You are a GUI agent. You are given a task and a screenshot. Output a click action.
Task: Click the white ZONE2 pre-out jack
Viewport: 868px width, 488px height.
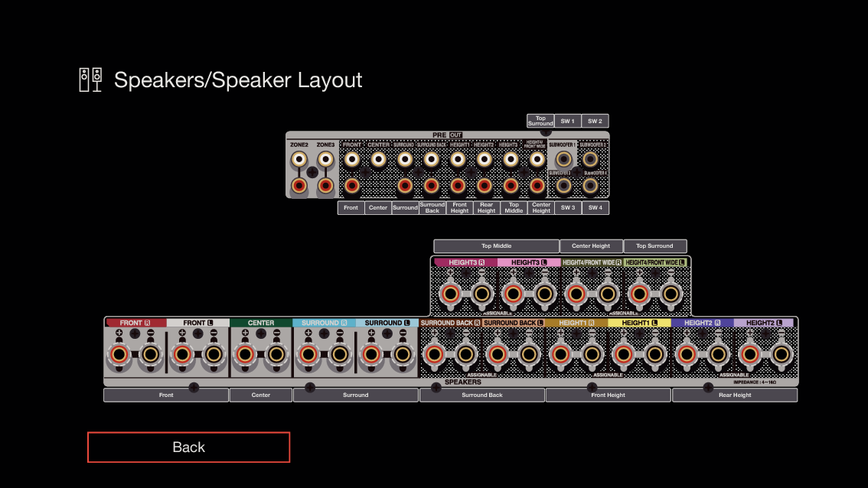click(x=299, y=160)
